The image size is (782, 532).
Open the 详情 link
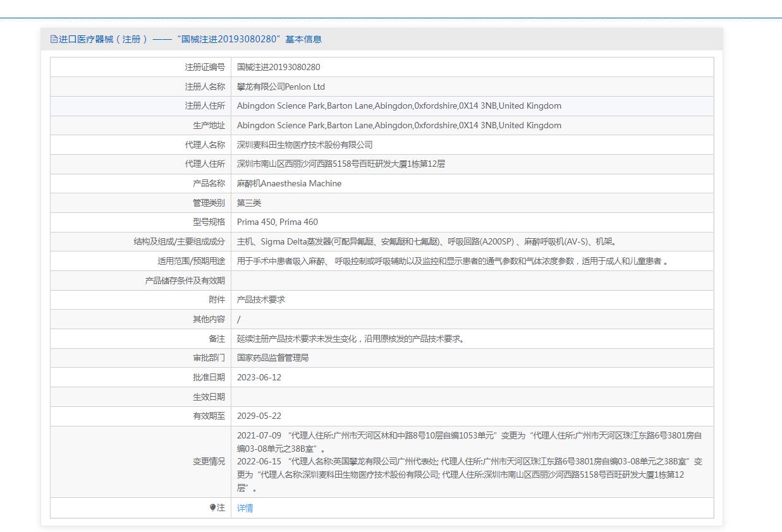[x=245, y=508]
